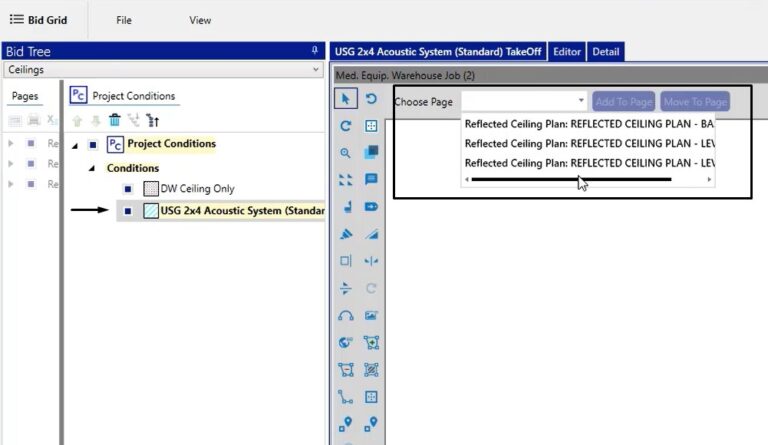Image resolution: width=768 pixels, height=445 pixels.
Task: Collapse the Project Conditions tree node
Action: pos(75,145)
